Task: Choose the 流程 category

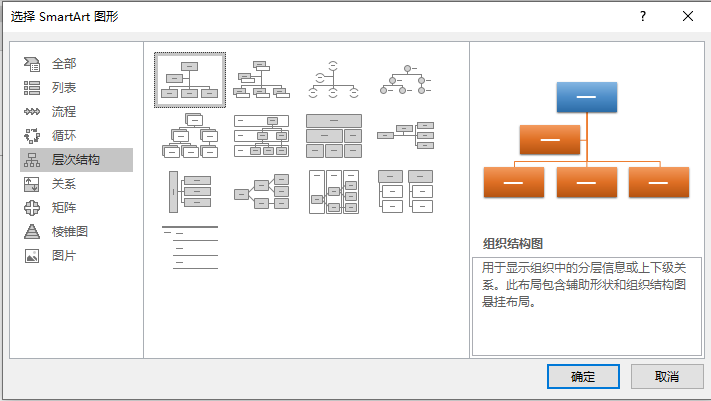Action: coord(76,112)
